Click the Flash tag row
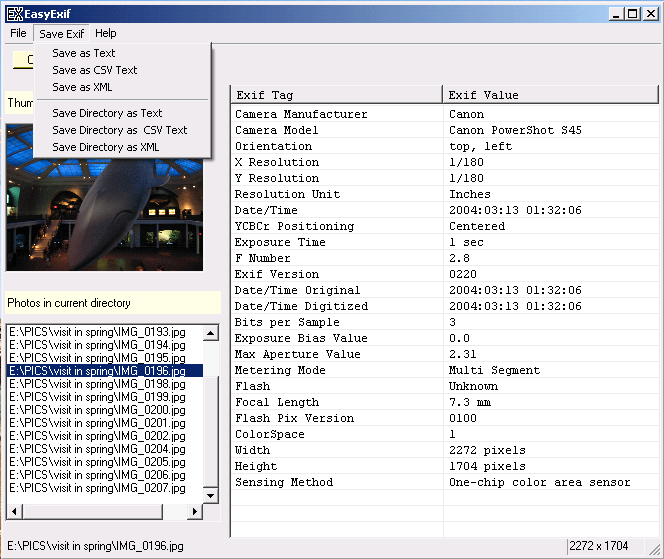 tap(338, 386)
